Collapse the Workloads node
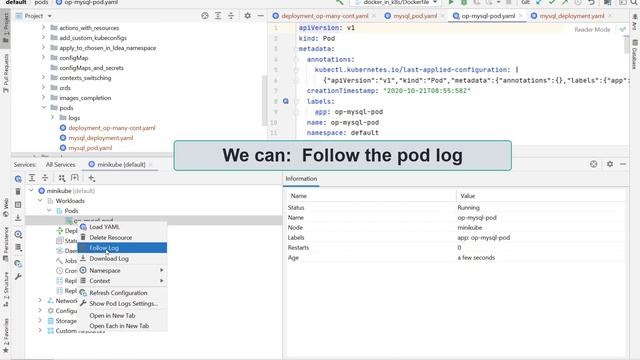Screen dimensions: 640x360 (40, 200)
